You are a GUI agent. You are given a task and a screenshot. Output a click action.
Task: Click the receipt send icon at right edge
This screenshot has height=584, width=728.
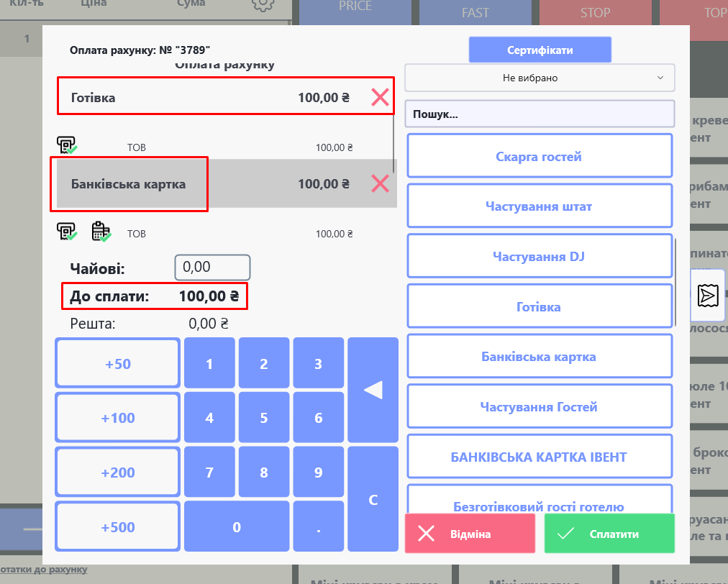point(708,295)
